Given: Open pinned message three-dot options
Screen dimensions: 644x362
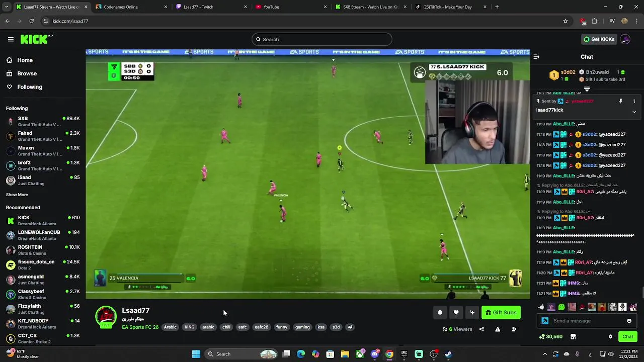Looking at the screenshot, I should click(x=634, y=101).
